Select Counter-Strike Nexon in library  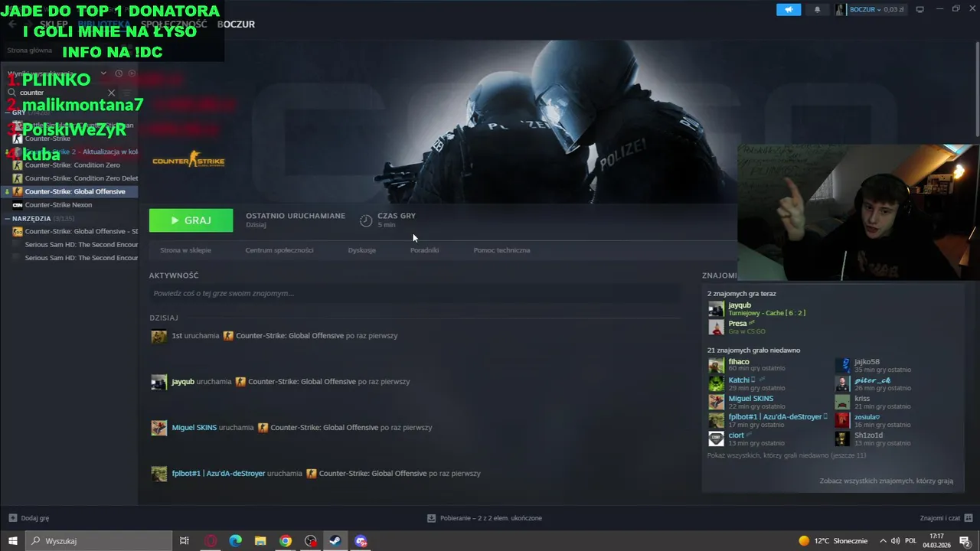[58, 205]
